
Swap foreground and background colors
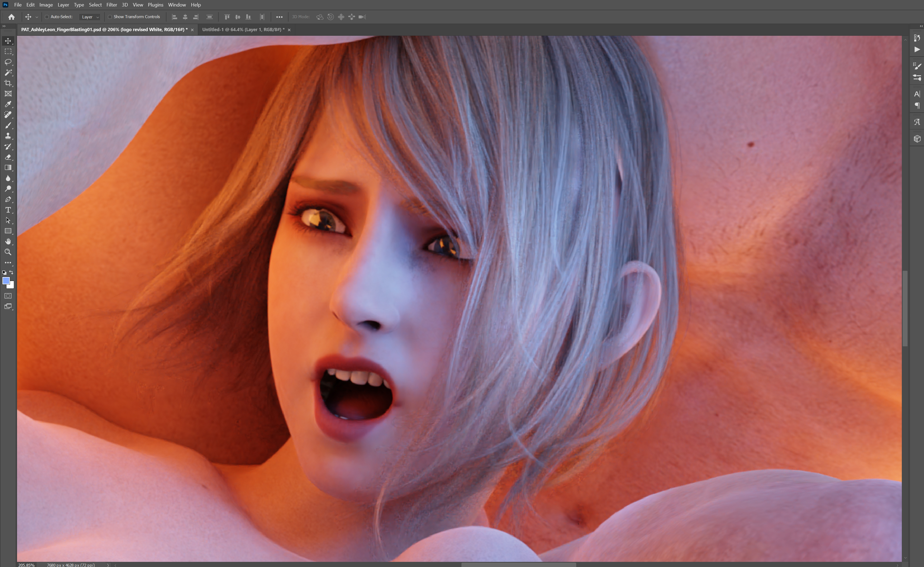11,272
